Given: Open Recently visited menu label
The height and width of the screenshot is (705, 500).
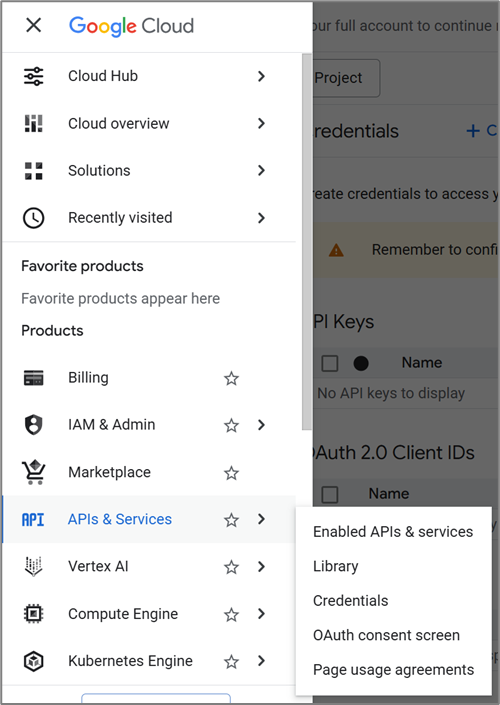Looking at the screenshot, I should coord(120,218).
